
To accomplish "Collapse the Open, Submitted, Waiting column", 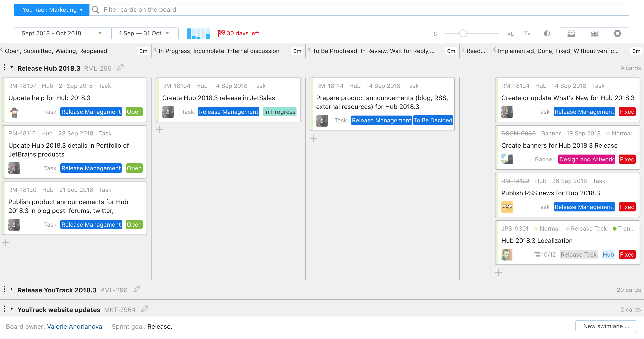I will pos(2,50).
